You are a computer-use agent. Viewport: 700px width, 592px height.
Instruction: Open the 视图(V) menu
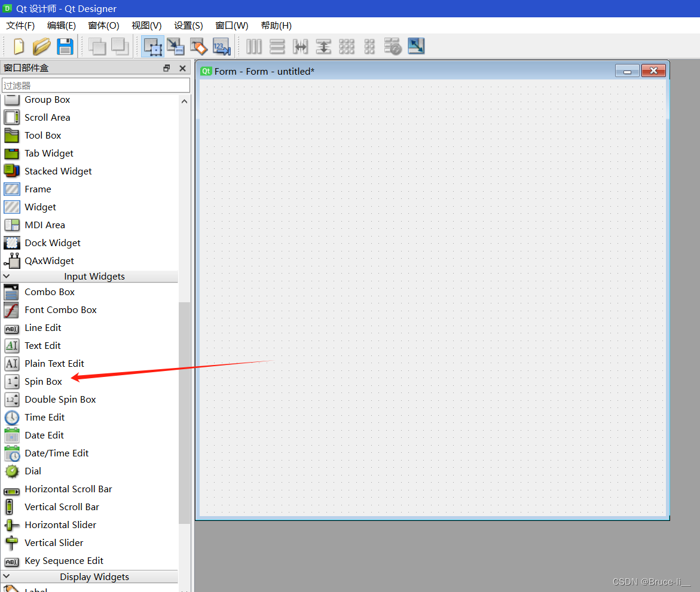146,26
